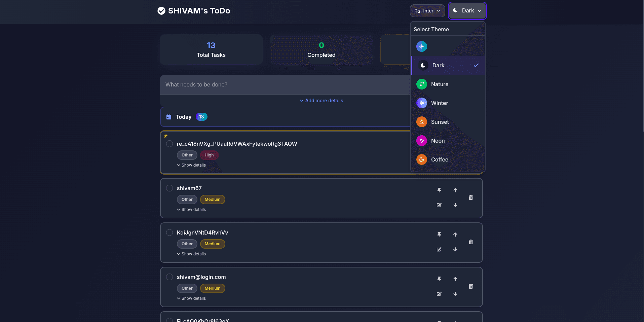
Task: Expand details of the shivam67 task
Action: click(191, 209)
